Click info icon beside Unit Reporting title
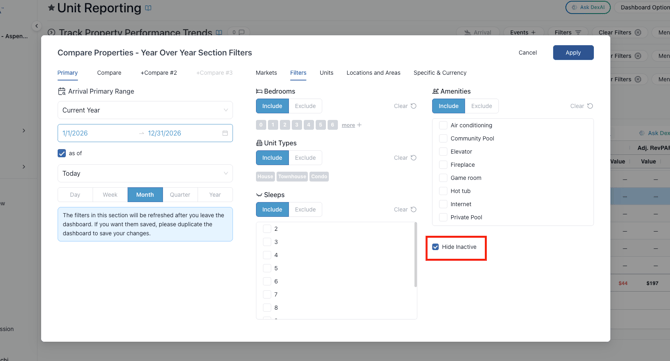This screenshot has width=670, height=361. coord(148,8)
